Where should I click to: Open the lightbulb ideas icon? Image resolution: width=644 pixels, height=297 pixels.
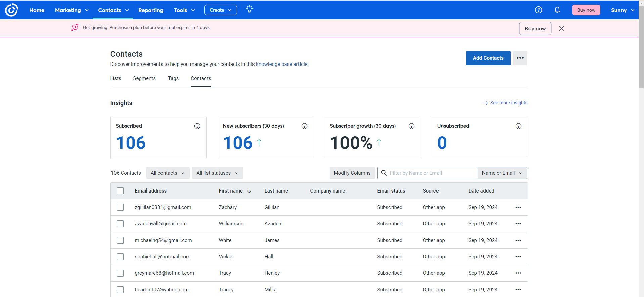pos(249,10)
